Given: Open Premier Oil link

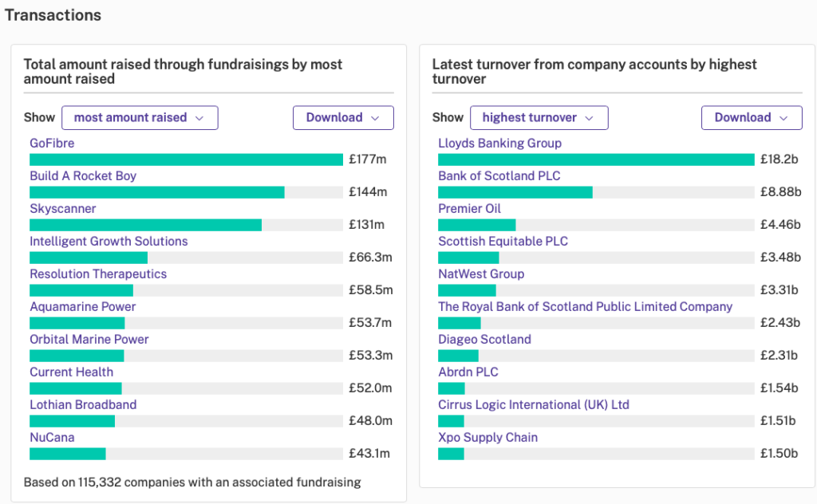Looking at the screenshot, I should coord(469,209).
